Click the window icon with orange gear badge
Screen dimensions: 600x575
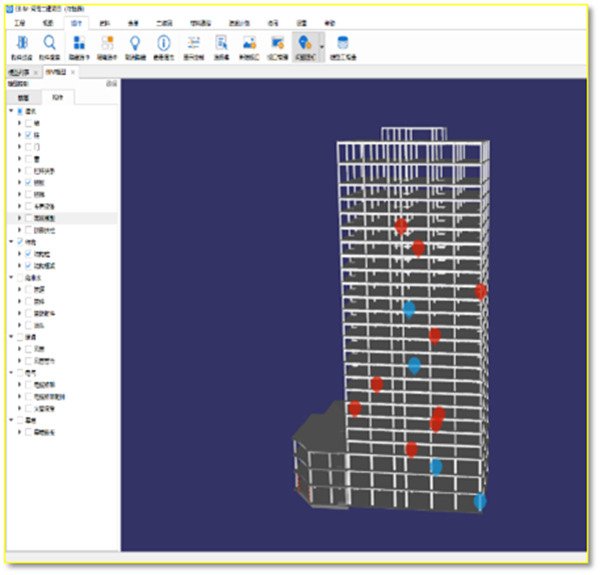coord(278,43)
